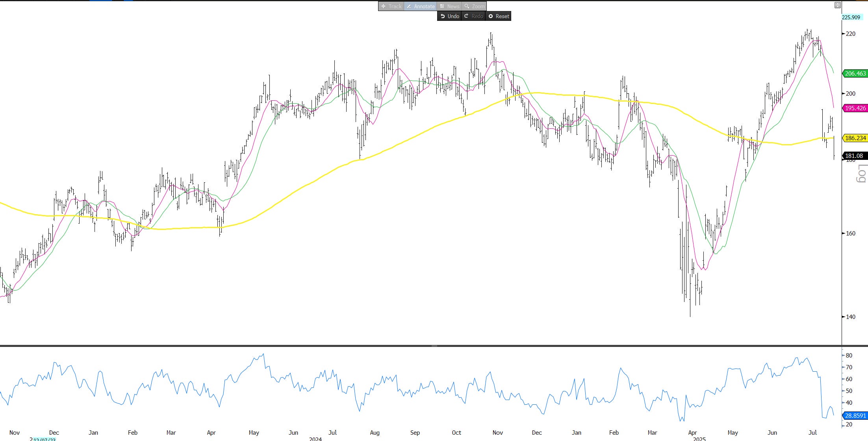868x441 pixels.
Task: Toggle the Annotate pencil mode
Action: click(420, 6)
